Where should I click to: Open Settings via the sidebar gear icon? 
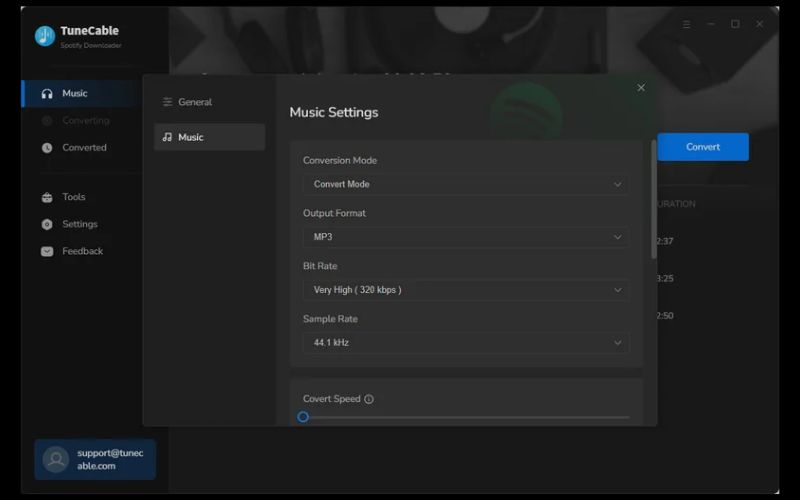point(47,225)
